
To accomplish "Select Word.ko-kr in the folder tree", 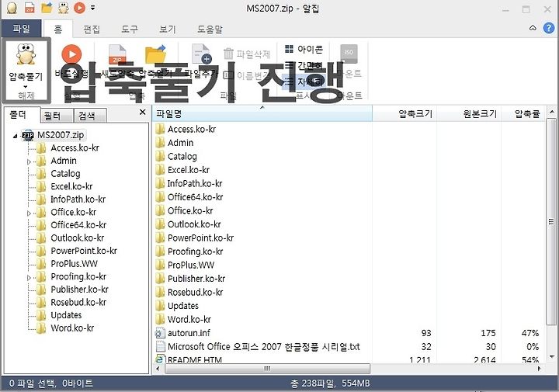I will coord(72,328).
